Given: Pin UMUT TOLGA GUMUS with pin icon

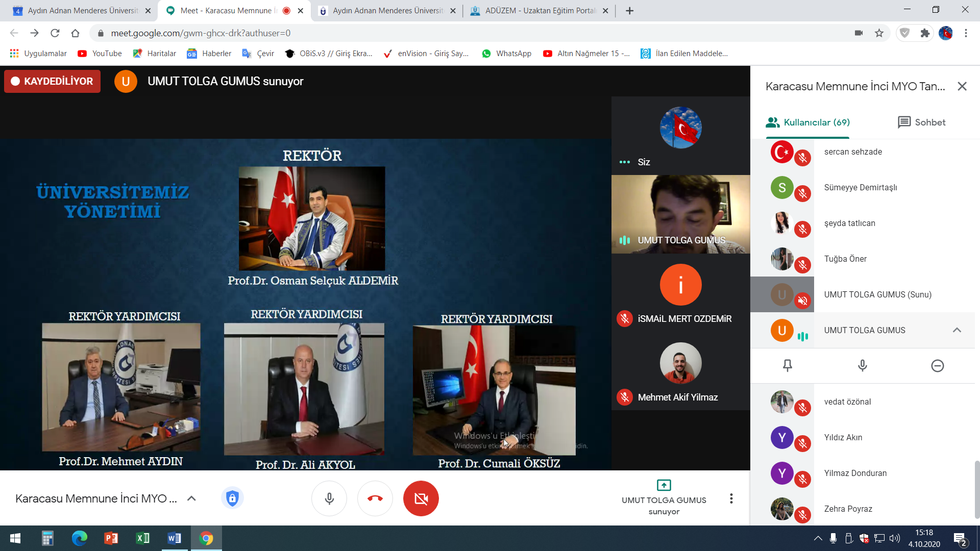Looking at the screenshot, I should click(x=788, y=365).
